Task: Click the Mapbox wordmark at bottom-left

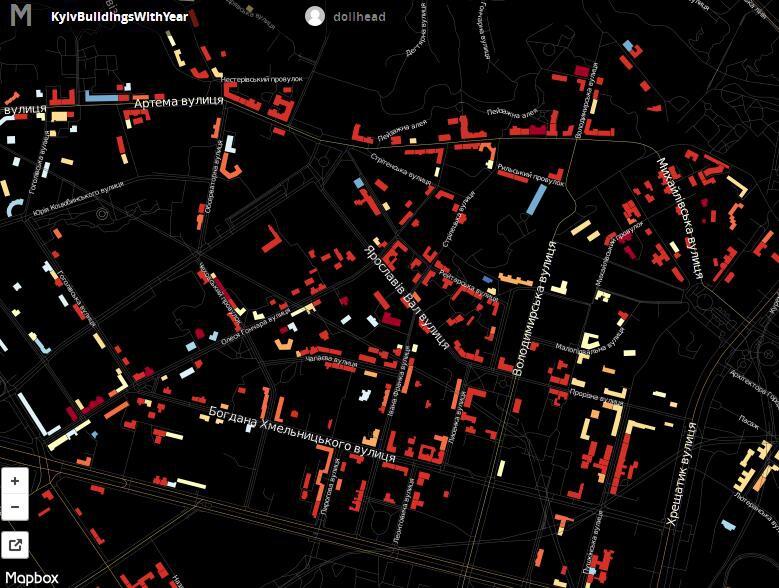Action: (x=35, y=578)
